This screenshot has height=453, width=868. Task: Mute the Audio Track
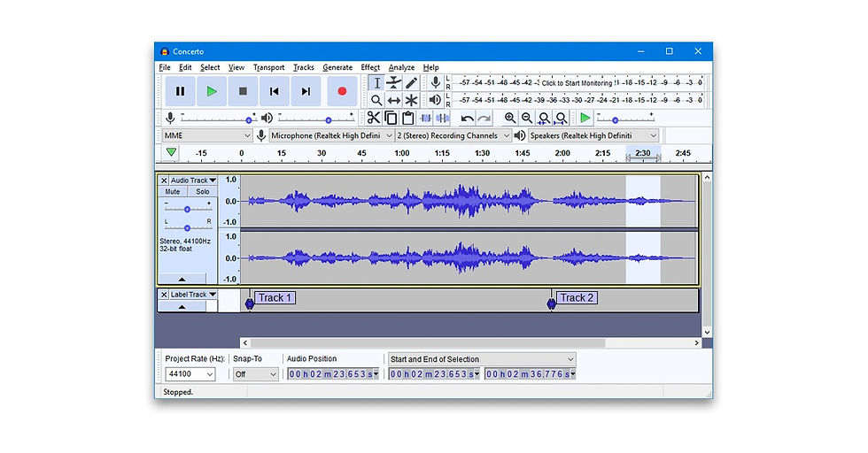click(x=173, y=192)
